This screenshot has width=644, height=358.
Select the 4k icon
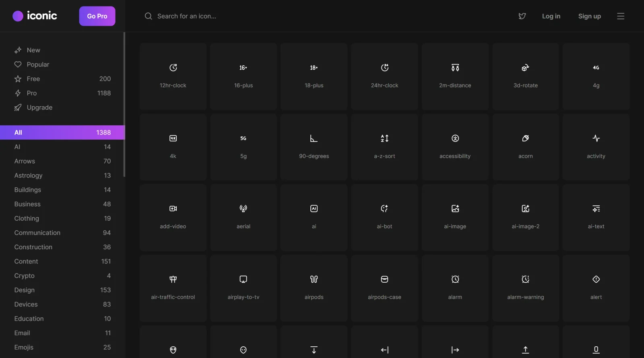[x=173, y=147]
